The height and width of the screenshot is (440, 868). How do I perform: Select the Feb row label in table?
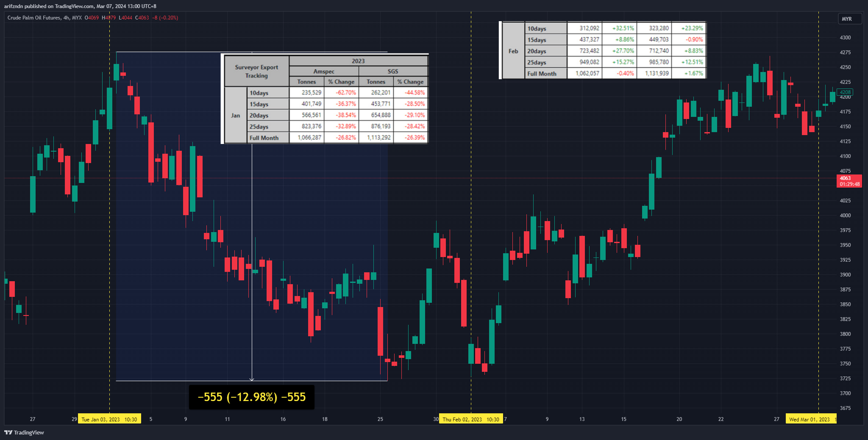tap(513, 51)
